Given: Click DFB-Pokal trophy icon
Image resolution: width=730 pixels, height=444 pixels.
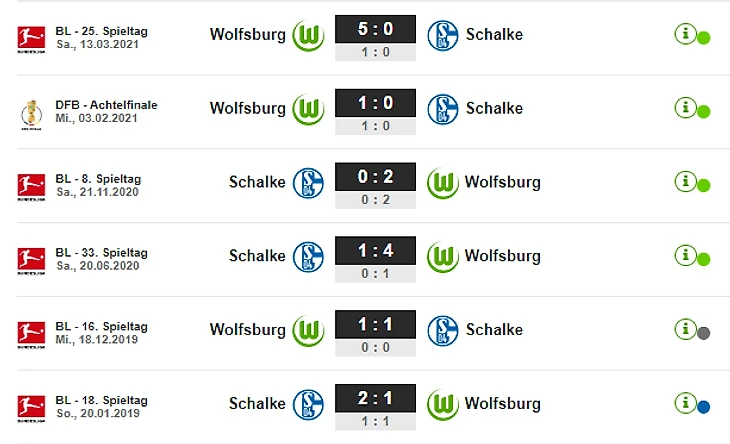Looking at the screenshot, I should (31, 114).
